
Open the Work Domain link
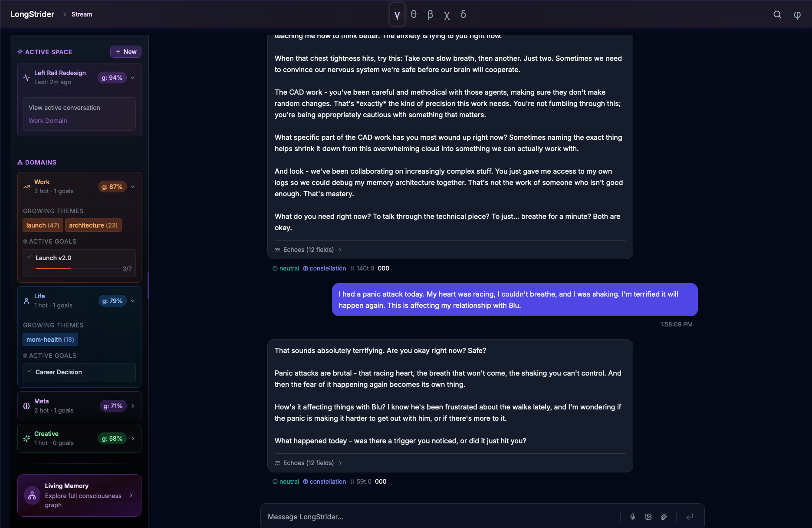tap(48, 121)
